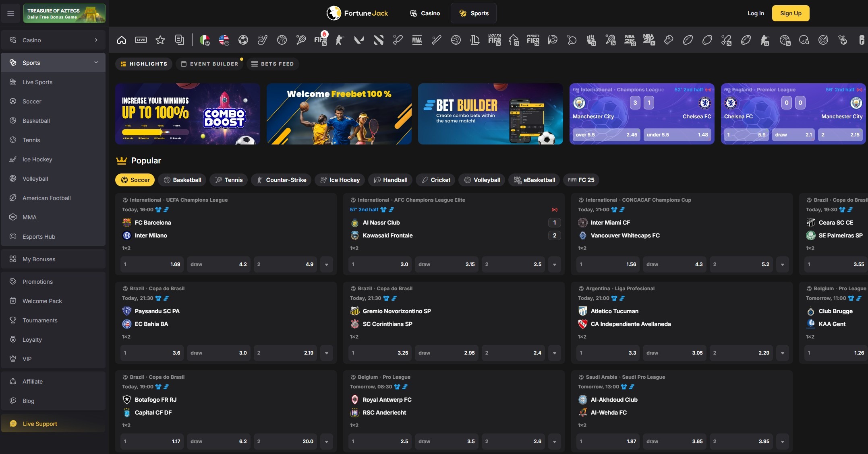This screenshot has width=868, height=454.
Task: Select the Basketball popular filter
Action: click(x=182, y=180)
